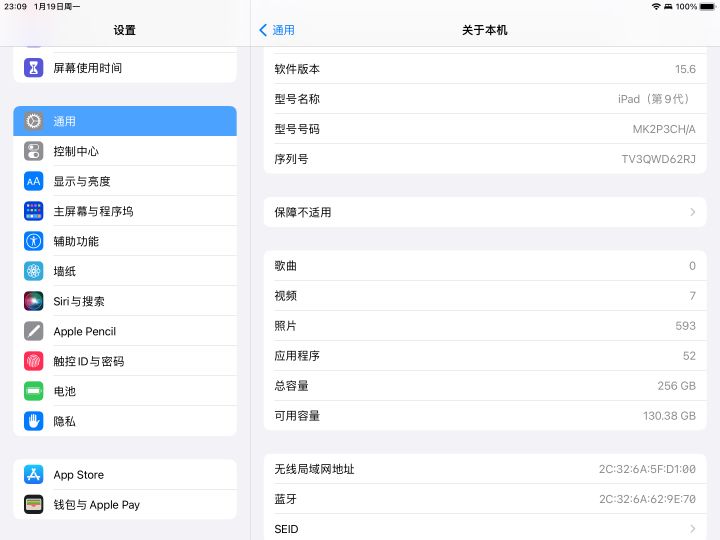Tap the Siri & Search icon
This screenshot has height=540, width=720.
coord(34,301)
